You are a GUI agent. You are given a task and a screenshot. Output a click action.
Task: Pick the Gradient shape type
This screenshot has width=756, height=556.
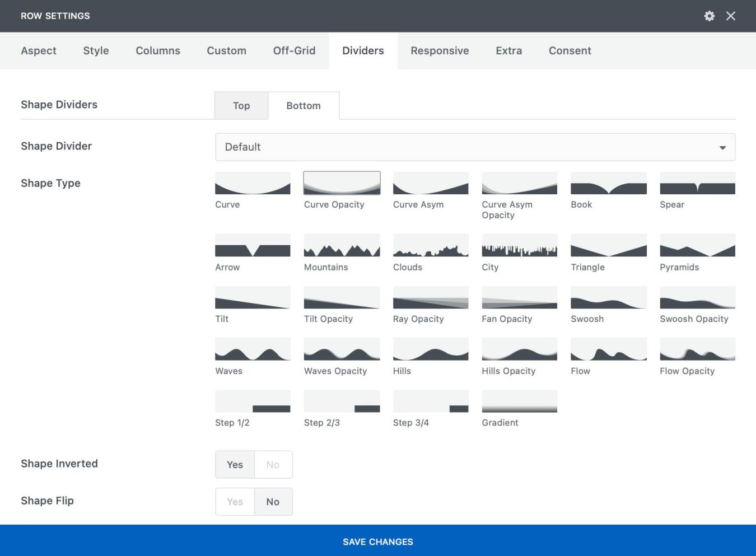click(x=519, y=401)
